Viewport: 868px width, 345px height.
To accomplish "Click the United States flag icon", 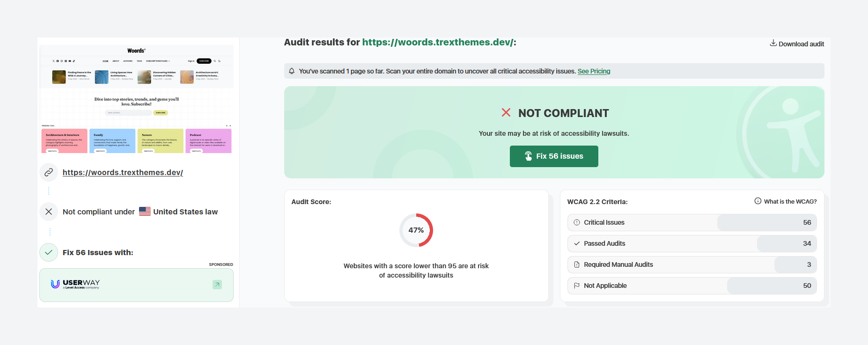I will click(x=145, y=212).
